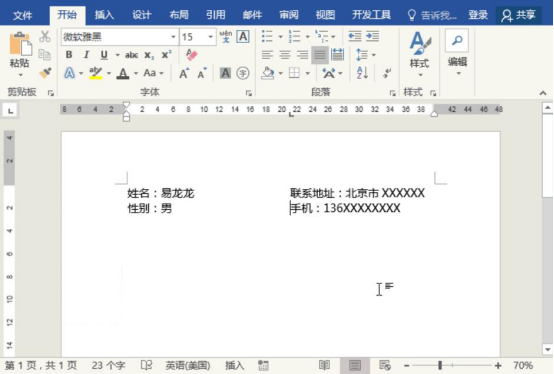Center the paragraph text
Screen dimensions: 554x374
point(285,55)
